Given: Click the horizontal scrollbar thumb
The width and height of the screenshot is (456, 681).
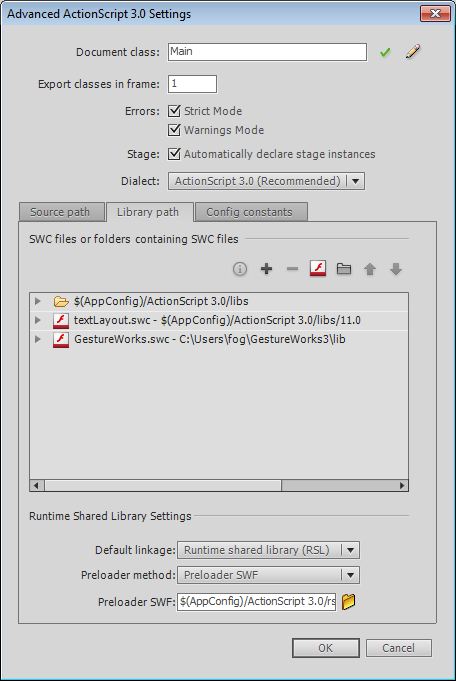Looking at the screenshot, I should (x=163, y=485).
